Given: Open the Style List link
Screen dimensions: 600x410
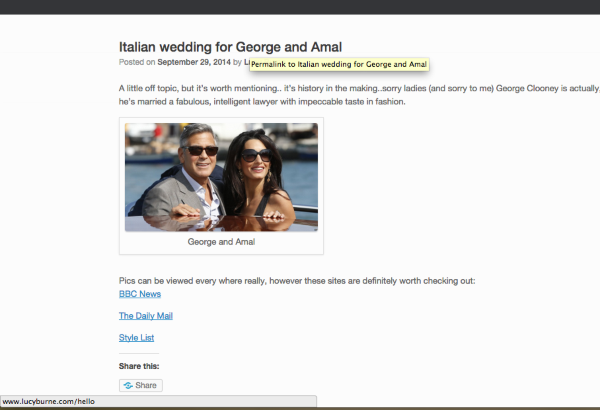Looking at the screenshot, I should 136,338.
